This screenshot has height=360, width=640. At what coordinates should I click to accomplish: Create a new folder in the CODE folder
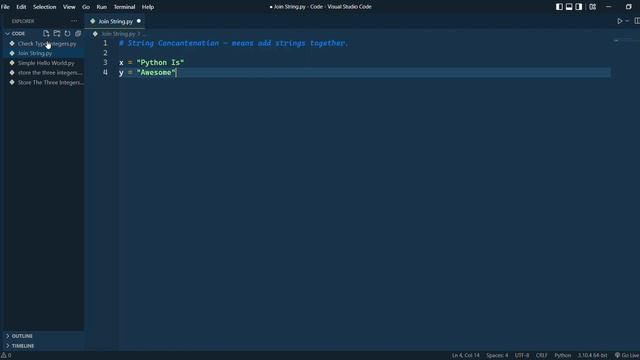click(x=57, y=33)
